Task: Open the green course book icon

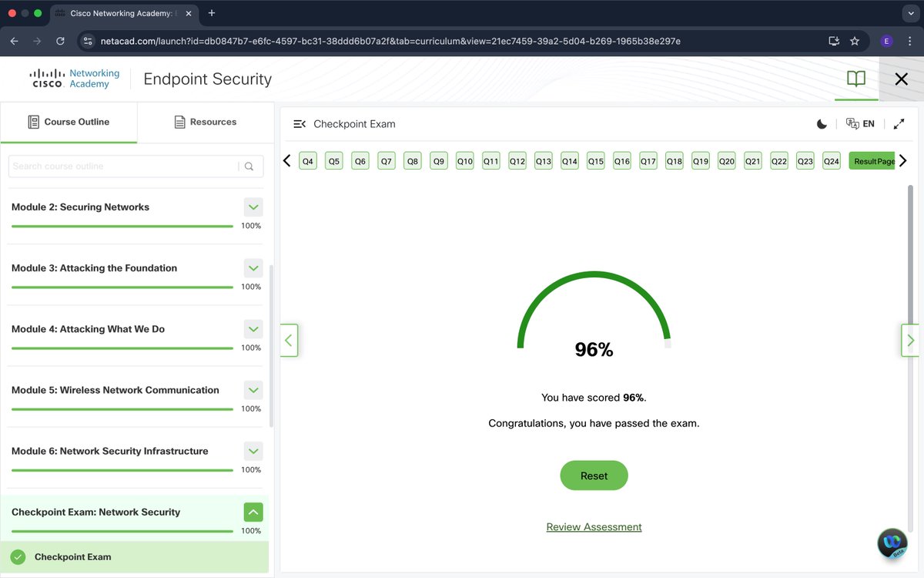Action: pos(855,78)
